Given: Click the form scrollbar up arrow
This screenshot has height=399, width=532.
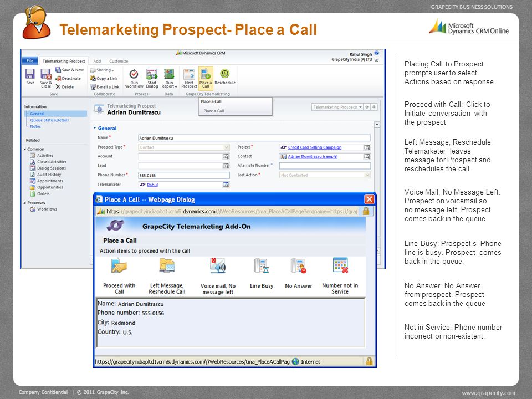Looking at the screenshot, I should (377, 125).
